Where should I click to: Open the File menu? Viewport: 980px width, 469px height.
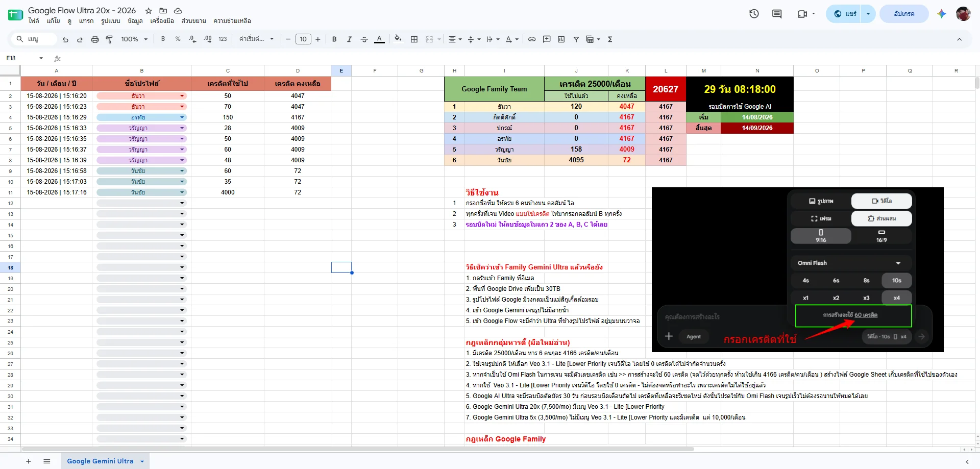point(34,21)
